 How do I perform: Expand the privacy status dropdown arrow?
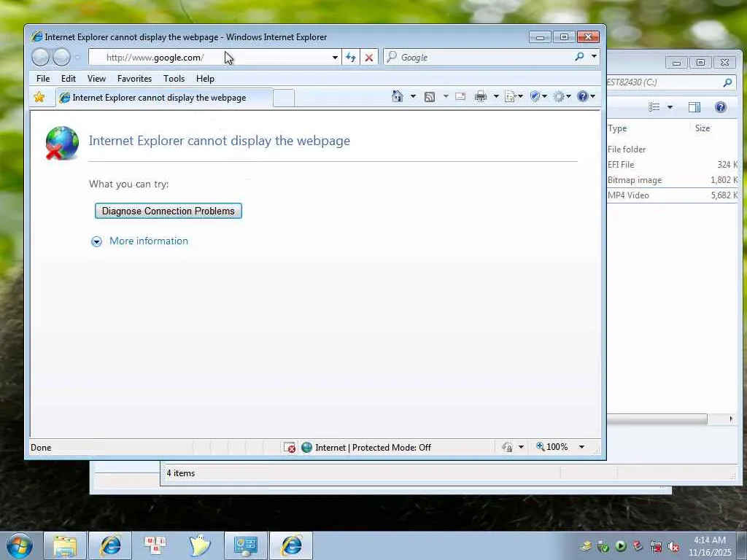click(521, 447)
